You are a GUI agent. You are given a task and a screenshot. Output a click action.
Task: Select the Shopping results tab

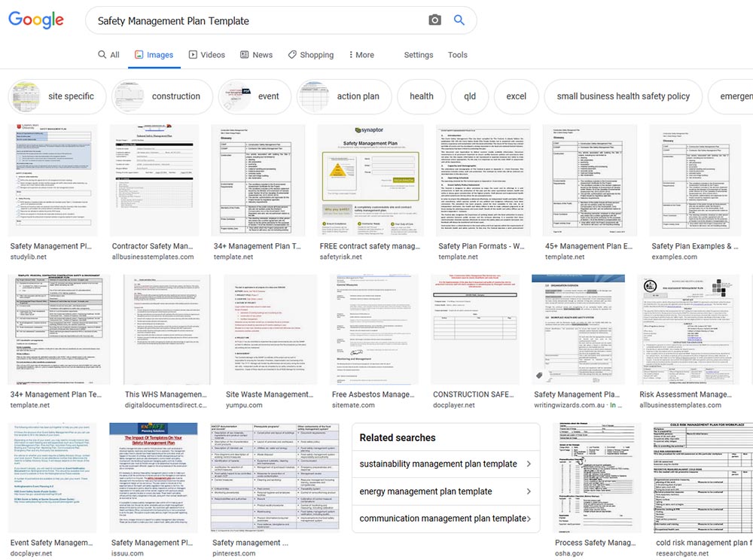click(311, 55)
